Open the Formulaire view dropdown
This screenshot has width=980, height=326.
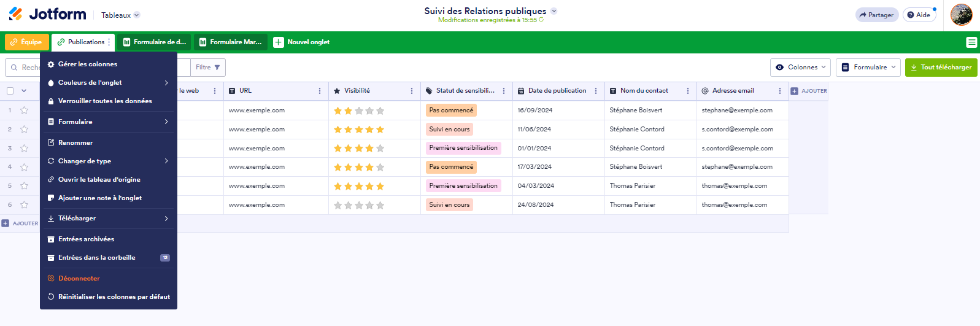click(868, 68)
